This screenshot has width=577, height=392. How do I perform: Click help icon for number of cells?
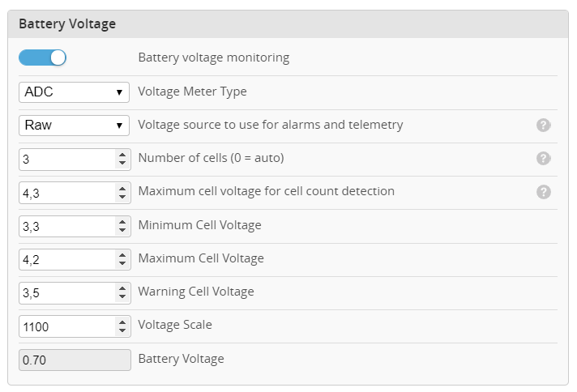544,159
